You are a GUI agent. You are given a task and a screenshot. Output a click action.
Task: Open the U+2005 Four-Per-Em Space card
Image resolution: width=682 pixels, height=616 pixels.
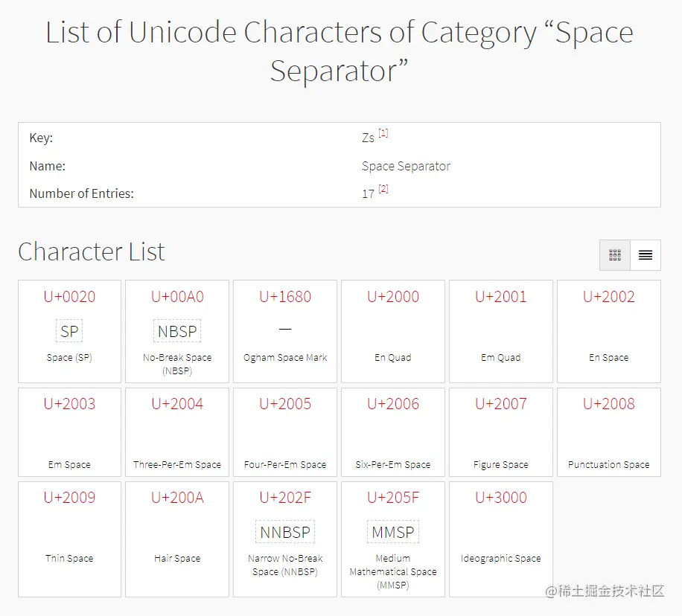coord(285,432)
